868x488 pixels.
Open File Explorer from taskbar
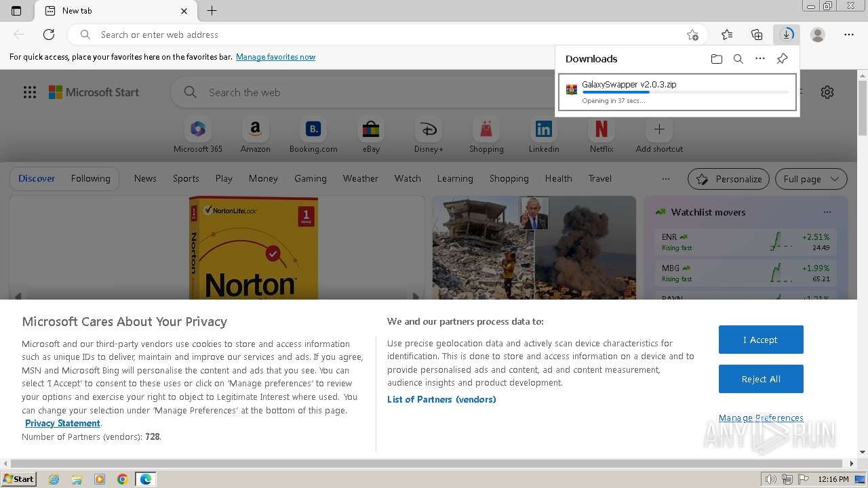pos(77,479)
